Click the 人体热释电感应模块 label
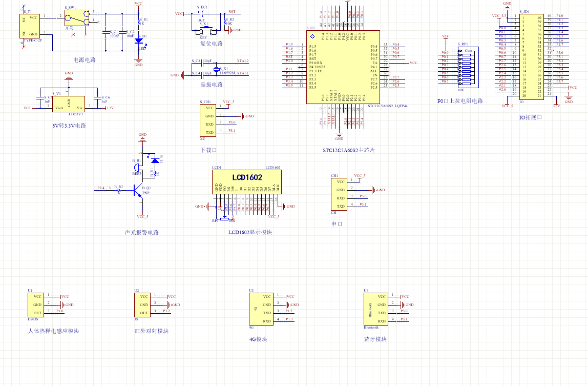The image size is (588, 386). pos(54,331)
